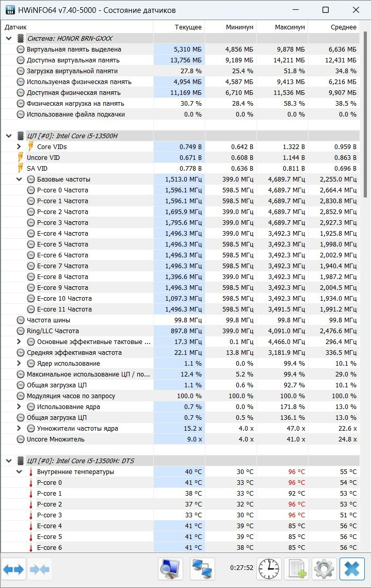Collapse the Внутренние температуры subtree

click(19, 472)
